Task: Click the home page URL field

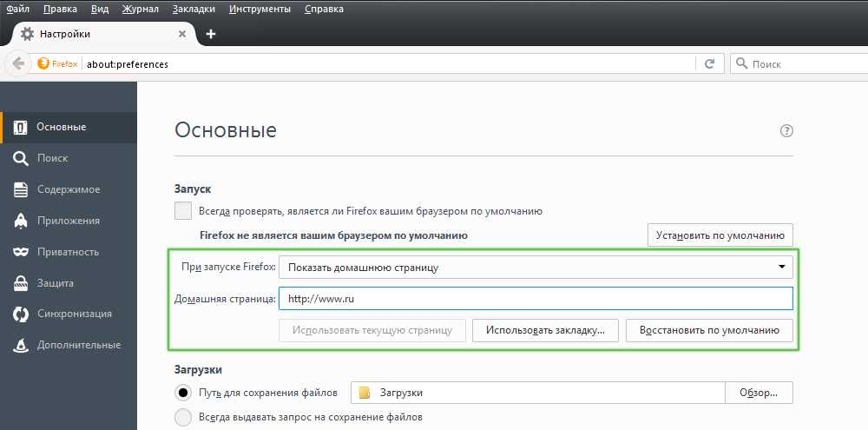Action: click(536, 299)
